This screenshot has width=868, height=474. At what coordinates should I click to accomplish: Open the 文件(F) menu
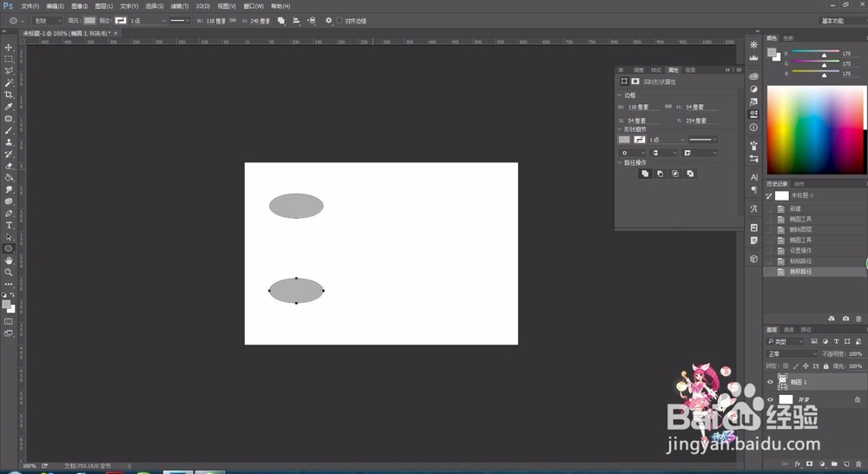[x=30, y=6]
